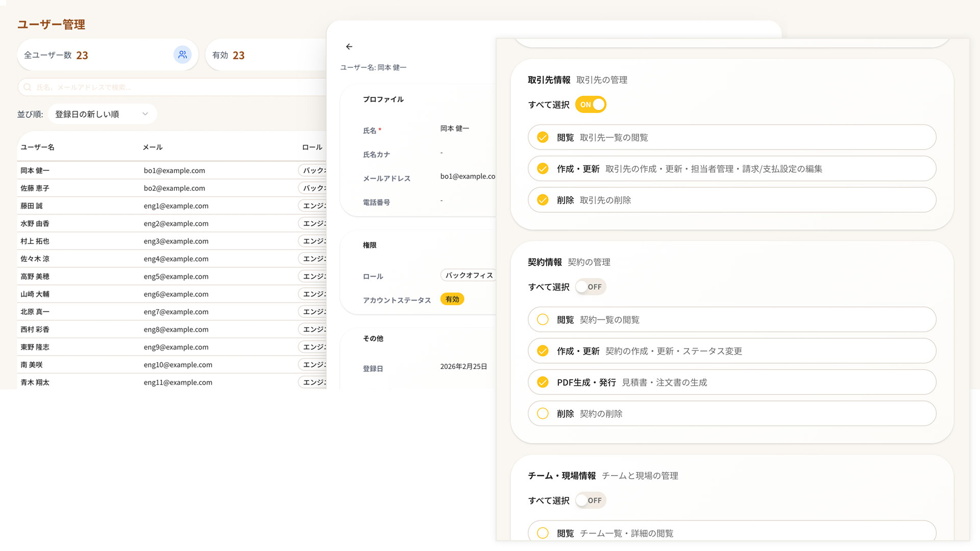Click the sort dropdown chevron arrow

click(145, 114)
